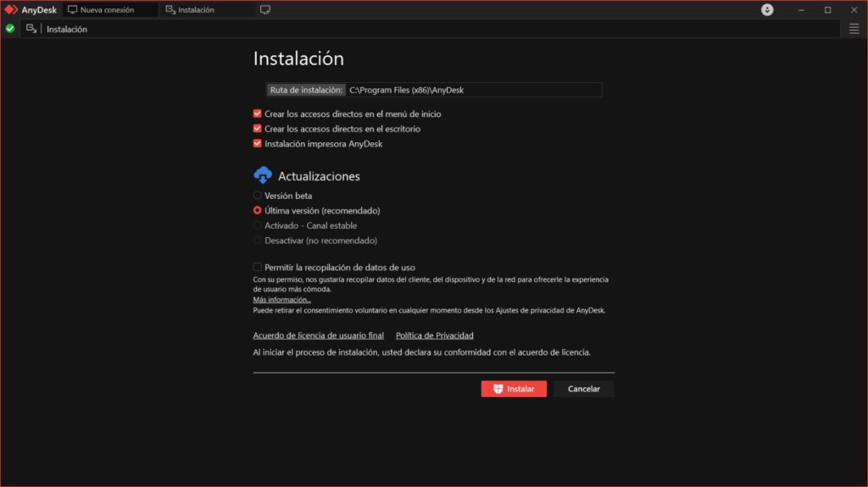This screenshot has height=487, width=868.
Task: Click the green connection status icon
Action: click(x=10, y=29)
